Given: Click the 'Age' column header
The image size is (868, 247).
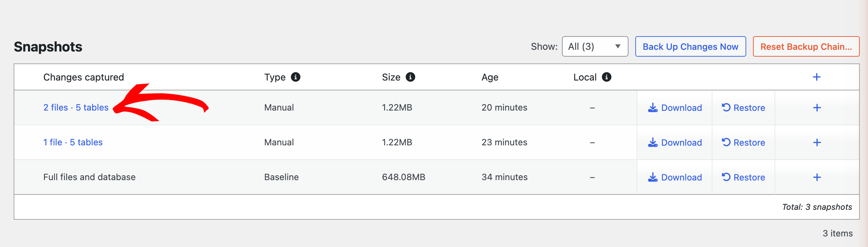Looking at the screenshot, I should pos(490,77).
